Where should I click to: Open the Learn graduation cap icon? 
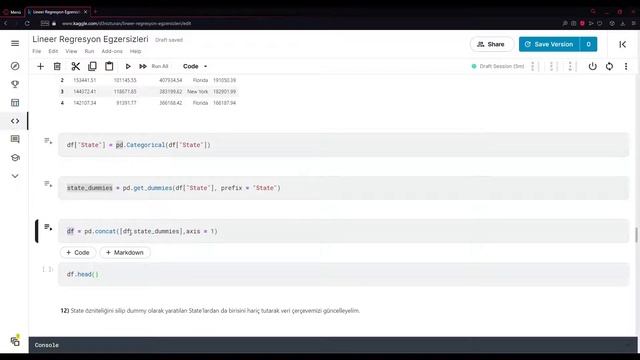tap(15, 158)
